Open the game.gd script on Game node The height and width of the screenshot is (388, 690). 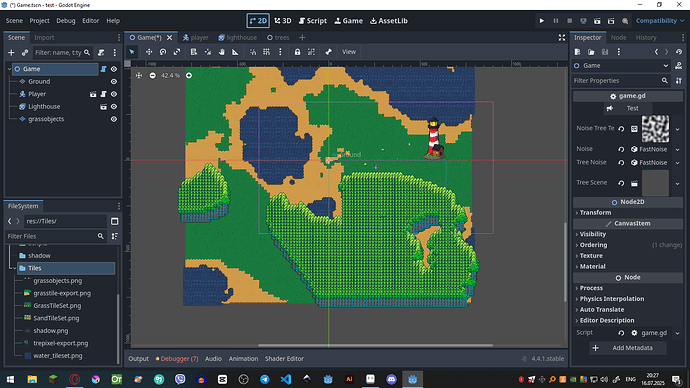103,69
